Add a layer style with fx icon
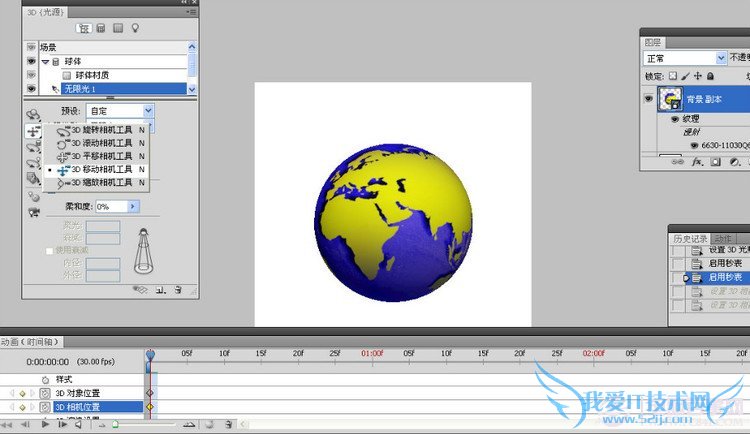 697,162
